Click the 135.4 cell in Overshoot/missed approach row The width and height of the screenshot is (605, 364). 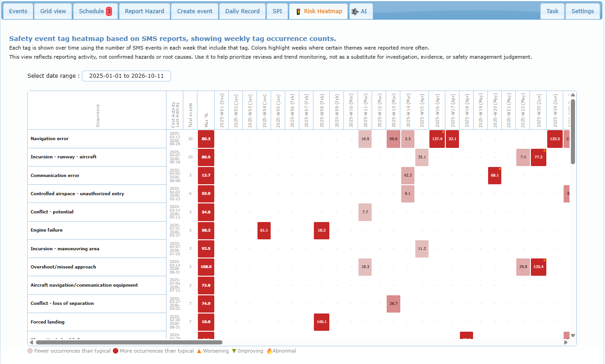click(538, 267)
